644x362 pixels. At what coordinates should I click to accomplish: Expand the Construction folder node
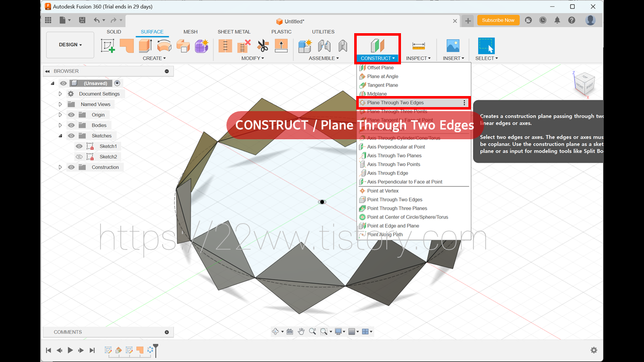pyautogui.click(x=60, y=167)
